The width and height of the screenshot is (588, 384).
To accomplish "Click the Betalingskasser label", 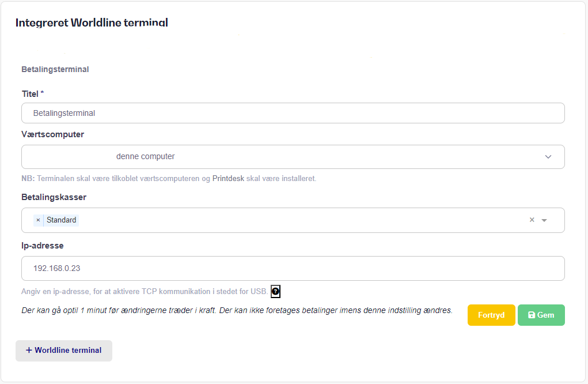I will [54, 197].
